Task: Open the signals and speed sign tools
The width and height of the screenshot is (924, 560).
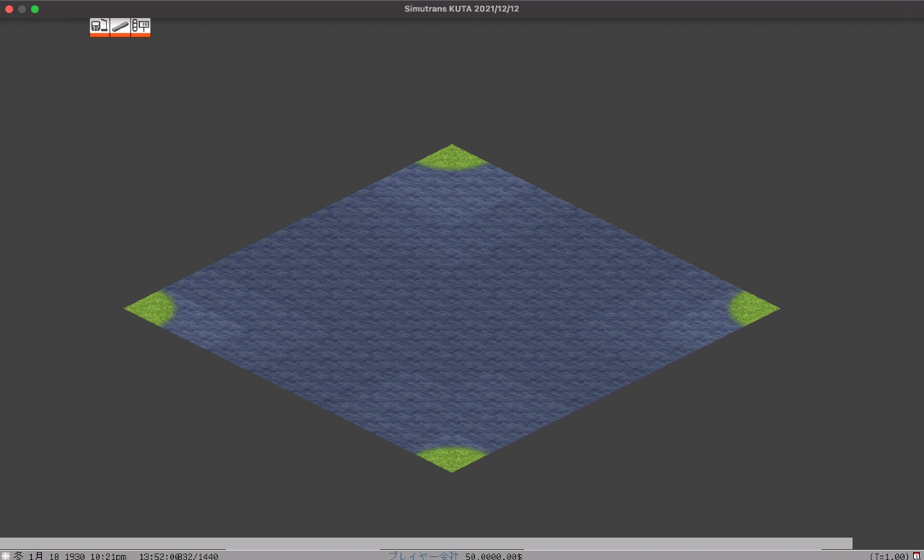Action: pyautogui.click(x=141, y=27)
